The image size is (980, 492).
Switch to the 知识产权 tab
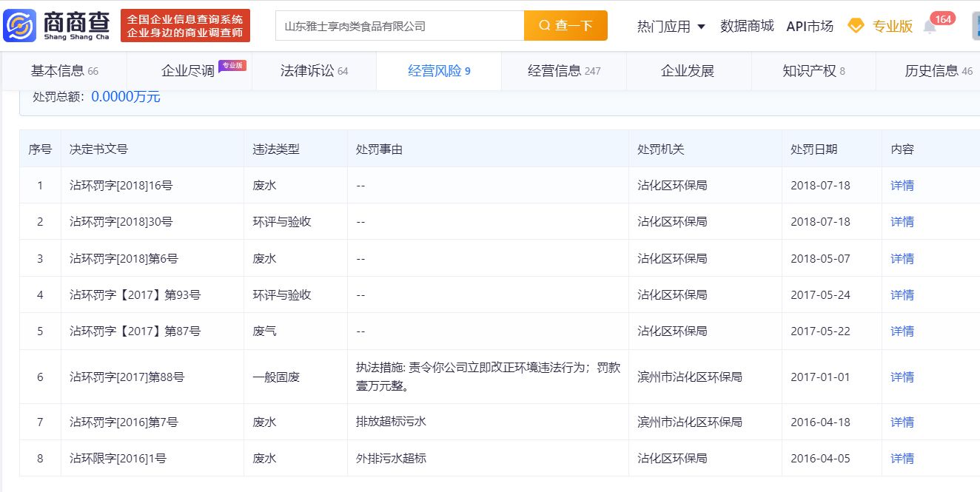(813, 71)
